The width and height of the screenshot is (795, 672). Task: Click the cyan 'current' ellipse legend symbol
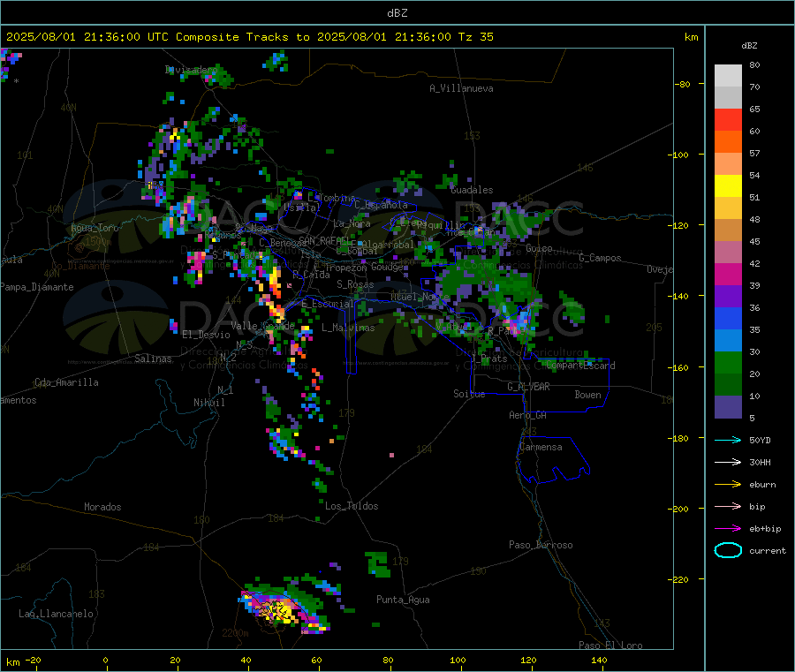pyautogui.click(x=728, y=550)
